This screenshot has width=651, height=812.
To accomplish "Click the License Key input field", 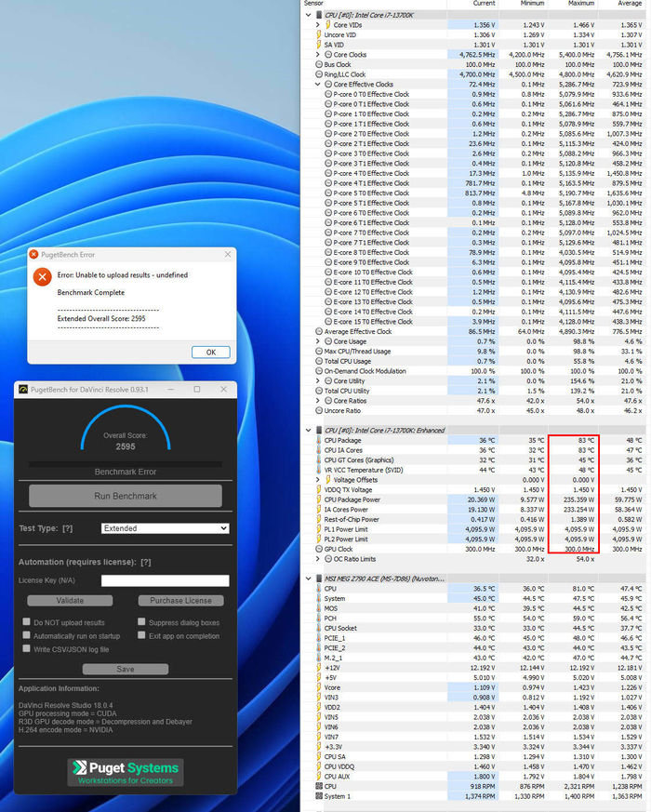I will (166, 580).
